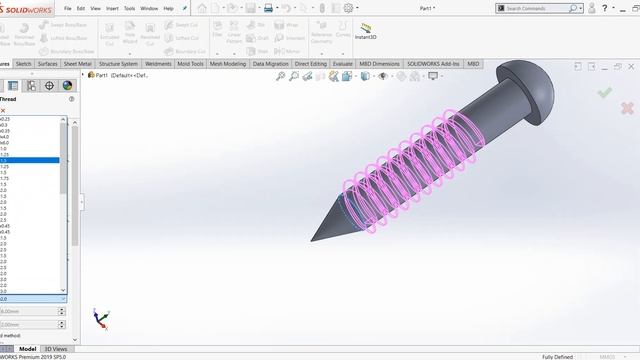The height and width of the screenshot is (360, 640).
Task: Open the thread size combo box showing 2.0
Action: click(33, 299)
